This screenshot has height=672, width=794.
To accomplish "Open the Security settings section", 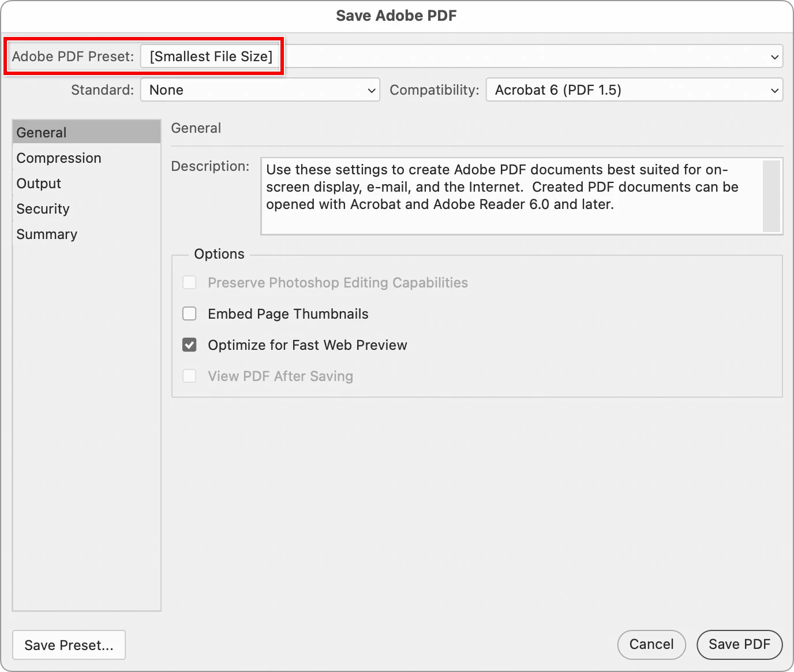I will pos(87,208).
